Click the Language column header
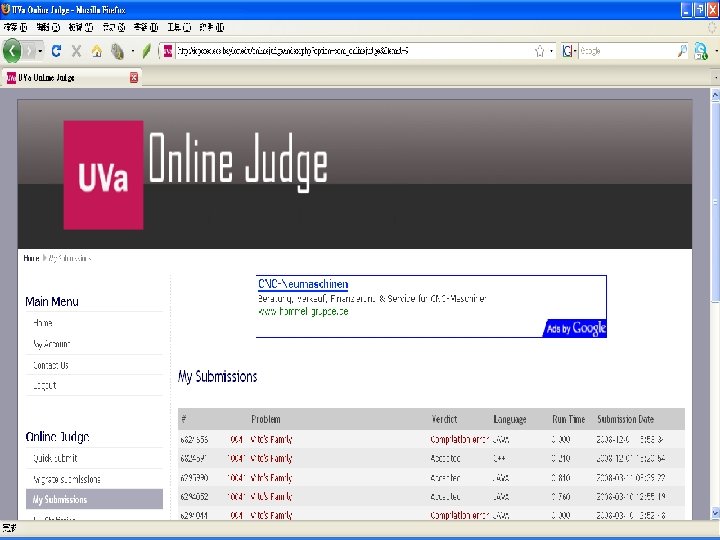Screen dimensions: 720x540 (x=510, y=419)
